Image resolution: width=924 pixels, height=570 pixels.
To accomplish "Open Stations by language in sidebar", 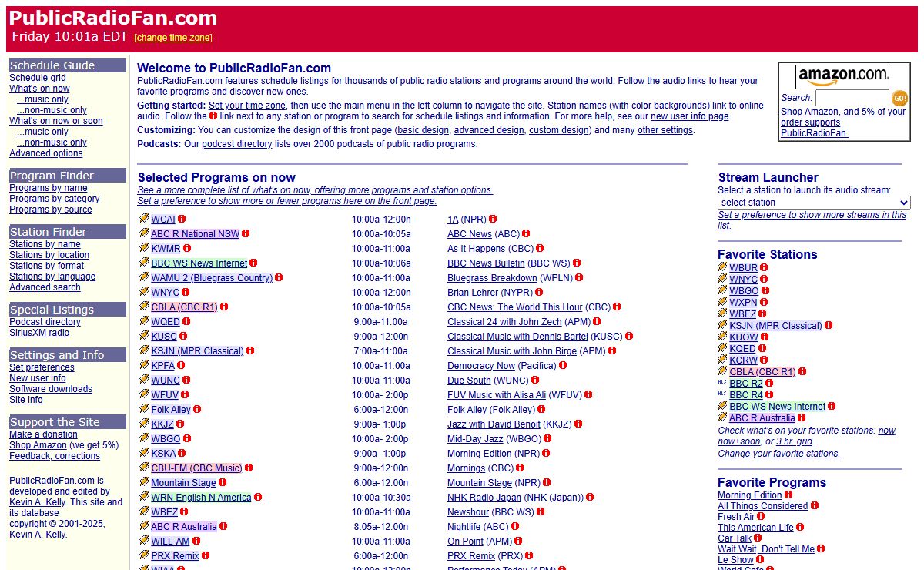I will pyautogui.click(x=52, y=277).
